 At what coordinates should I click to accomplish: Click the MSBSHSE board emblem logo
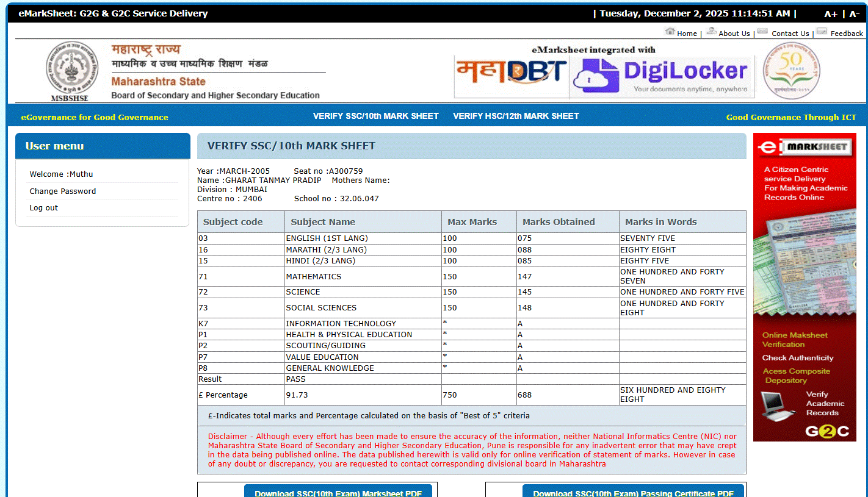pyautogui.click(x=71, y=70)
